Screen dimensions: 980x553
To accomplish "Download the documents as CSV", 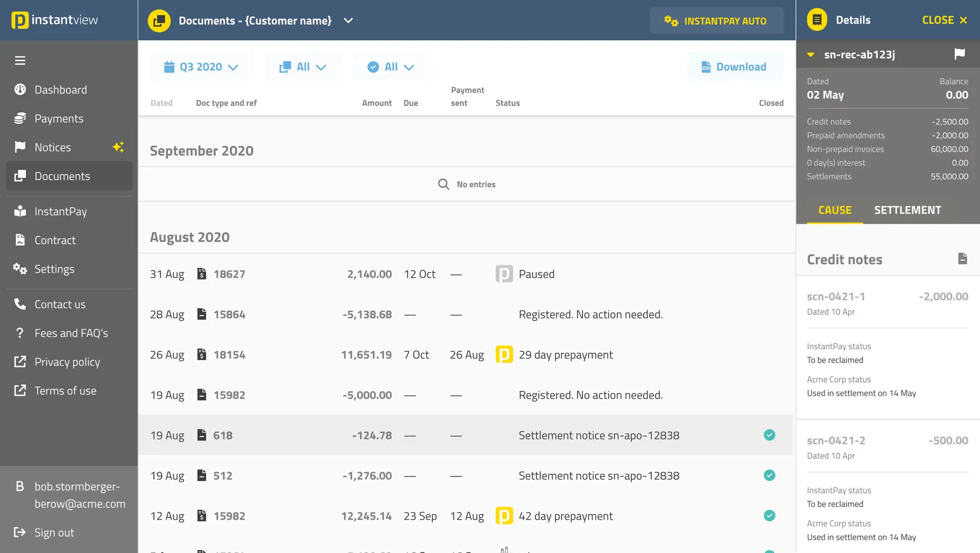I will [x=735, y=67].
